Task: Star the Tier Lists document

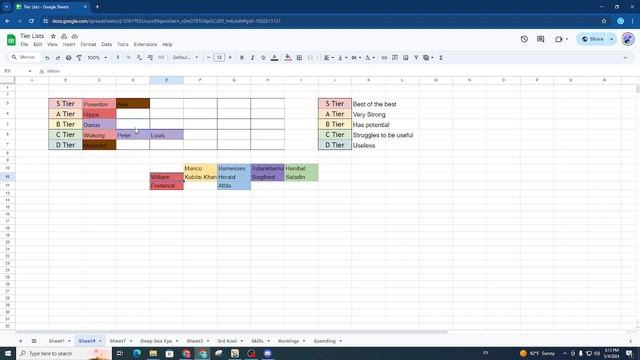Action: pos(53,36)
